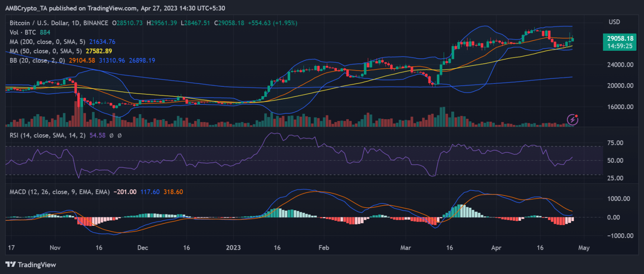Select the Bitcoin / U.S. Dollar symbol title
Image resolution: width=644 pixels, height=274 pixels.
coord(59,23)
